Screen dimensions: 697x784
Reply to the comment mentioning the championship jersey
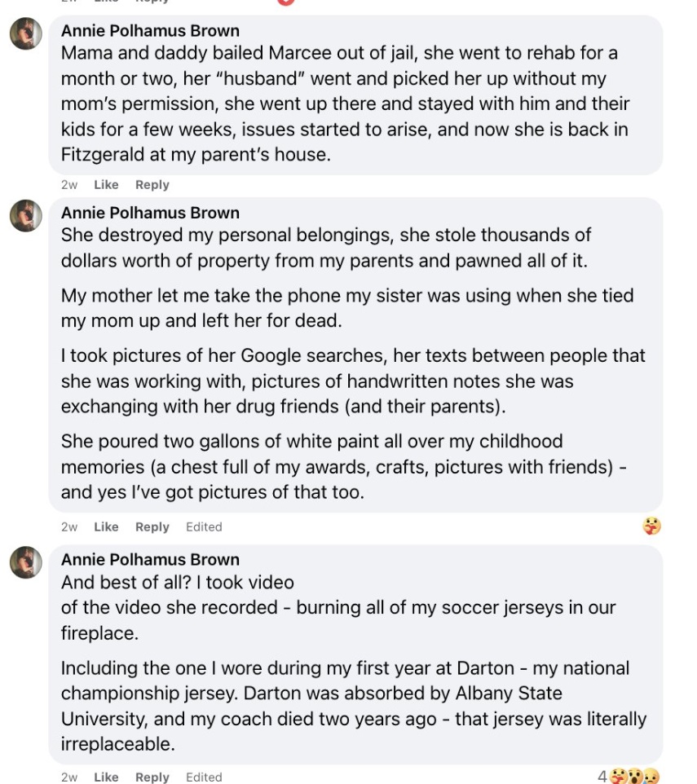[152, 777]
